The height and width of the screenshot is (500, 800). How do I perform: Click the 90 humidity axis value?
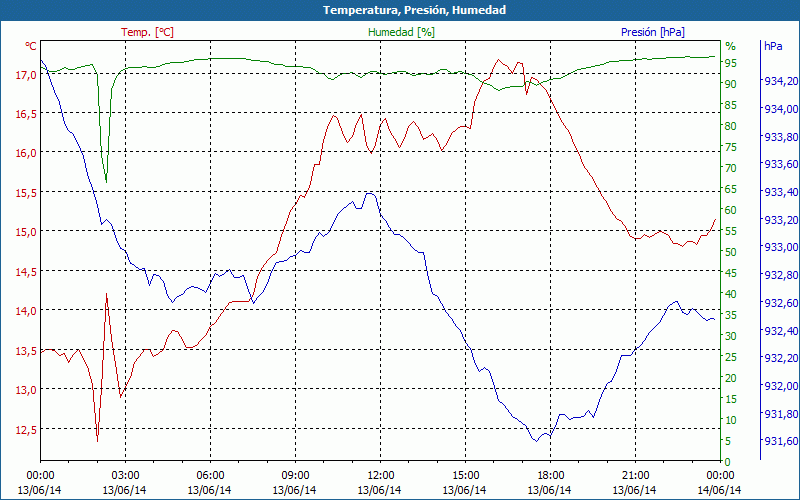(731, 84)
